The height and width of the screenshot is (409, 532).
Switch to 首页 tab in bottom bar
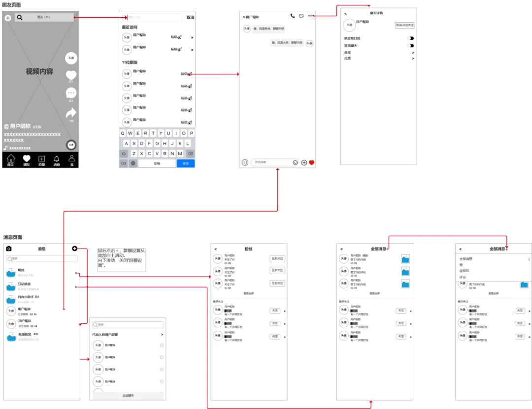coord(10,160)
